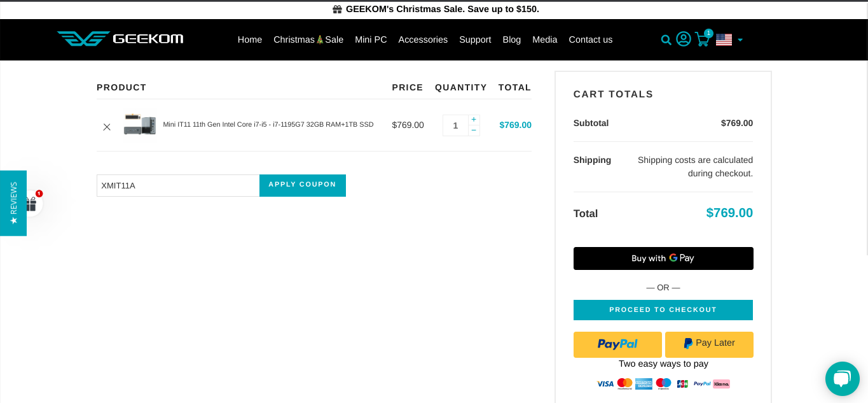Open the user account icon
This screenshot has width=868, height=403.
(x=684, y=39)
